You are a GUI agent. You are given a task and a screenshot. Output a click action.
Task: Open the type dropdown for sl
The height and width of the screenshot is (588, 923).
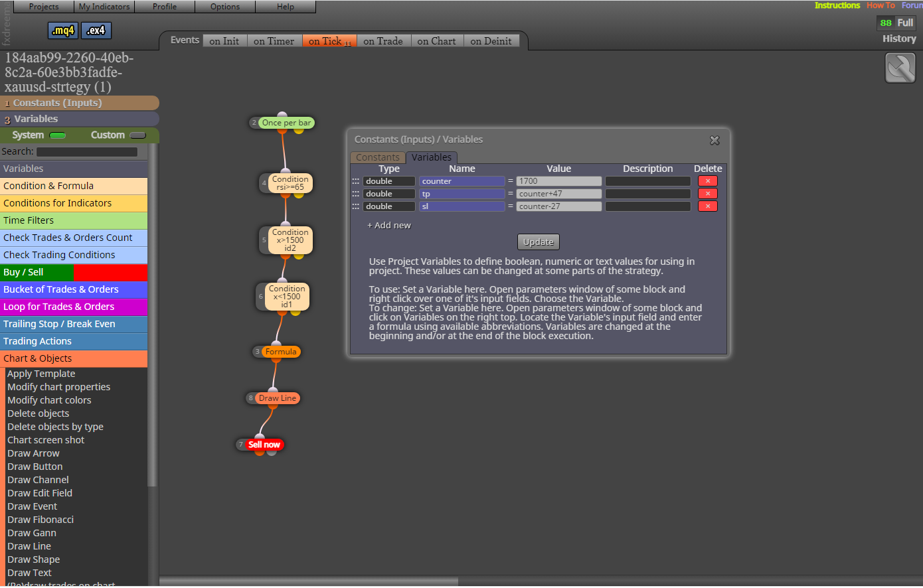[x=389, y=206]
